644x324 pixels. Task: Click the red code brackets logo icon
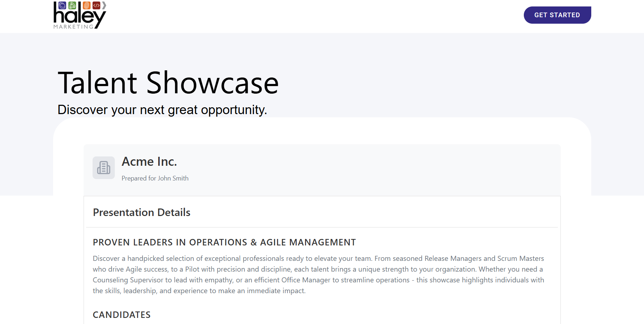96,5
